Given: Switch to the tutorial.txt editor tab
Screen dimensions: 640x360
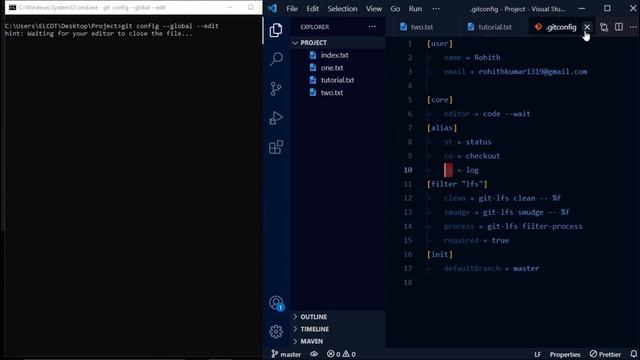Looking at the screenshot, I should [494, 27].
